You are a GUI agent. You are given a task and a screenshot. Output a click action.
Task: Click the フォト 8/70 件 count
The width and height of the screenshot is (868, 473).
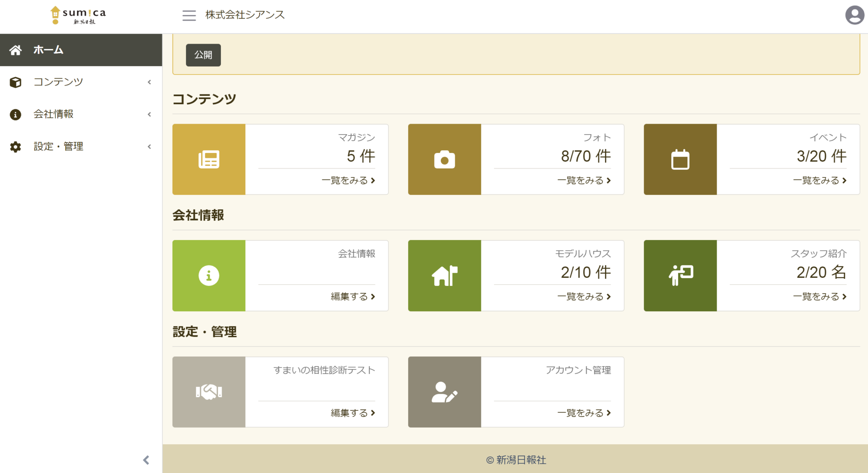tap(586, 156)
